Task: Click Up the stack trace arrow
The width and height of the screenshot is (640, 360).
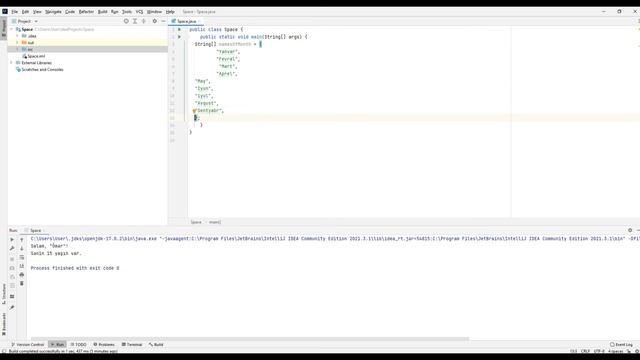Action: pos(22,240)
